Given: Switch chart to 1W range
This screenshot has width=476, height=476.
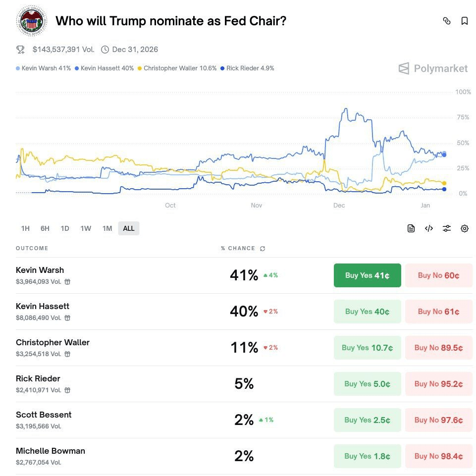Looking at the screenshot, I should coord(86,228).
